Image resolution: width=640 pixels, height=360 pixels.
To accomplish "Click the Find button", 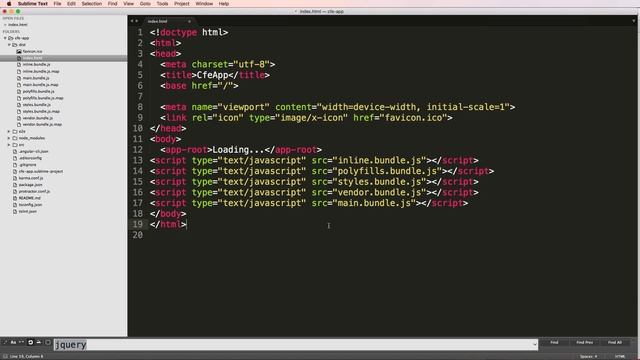I will [x=554, y=342].
